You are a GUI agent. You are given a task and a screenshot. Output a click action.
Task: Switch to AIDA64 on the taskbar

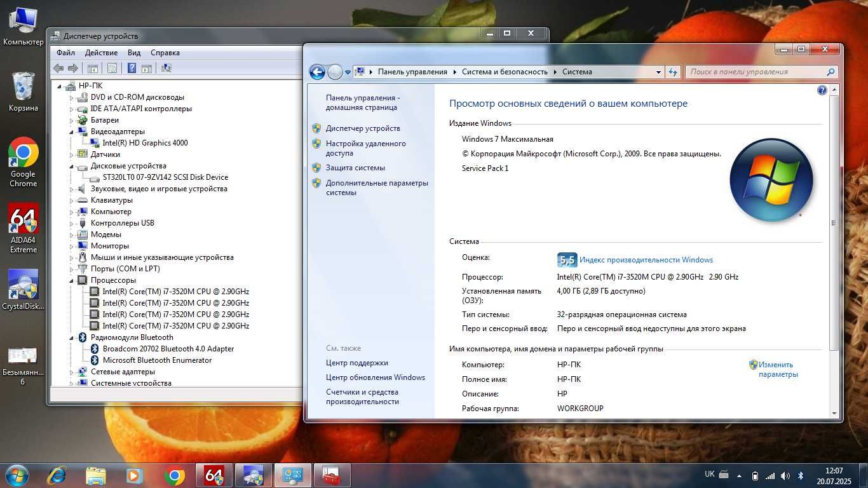[214, 475]
